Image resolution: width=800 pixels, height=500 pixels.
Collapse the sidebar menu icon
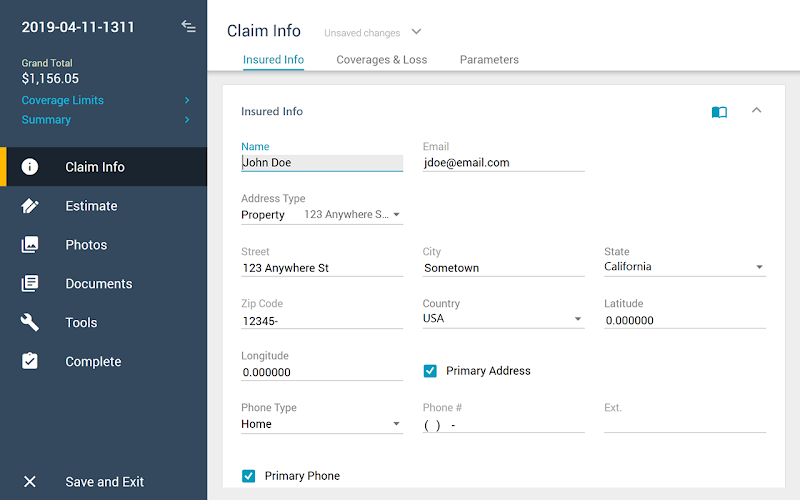click(188, 26)
